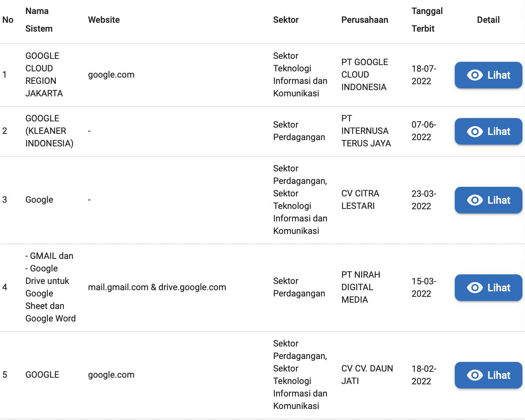Click google.com website in fifth row

(111, 375)
